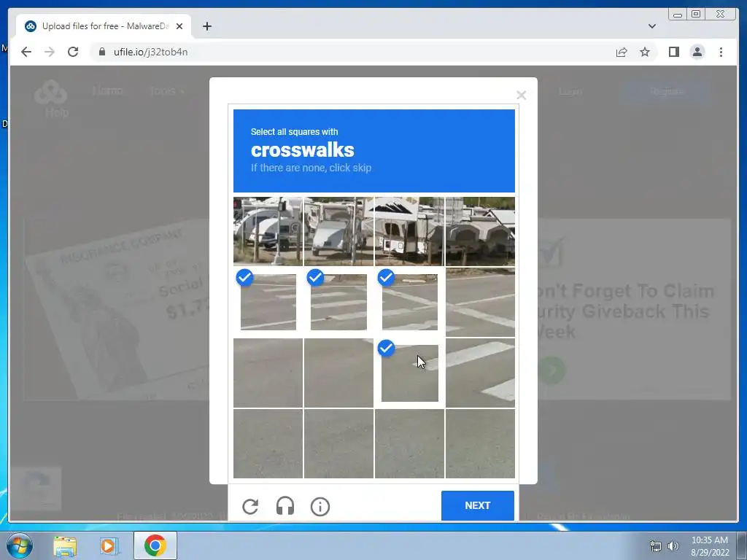Close the captcha dialog with the X

[x=521, y=96]
